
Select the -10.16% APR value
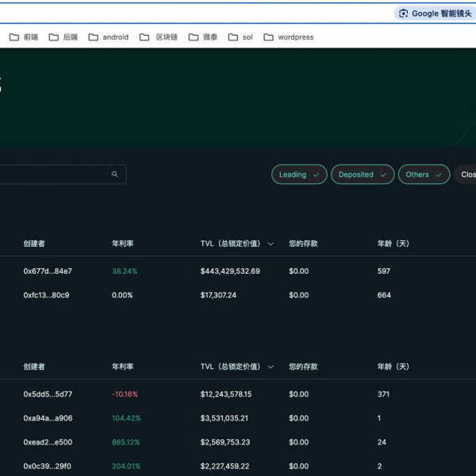point(125,394)
